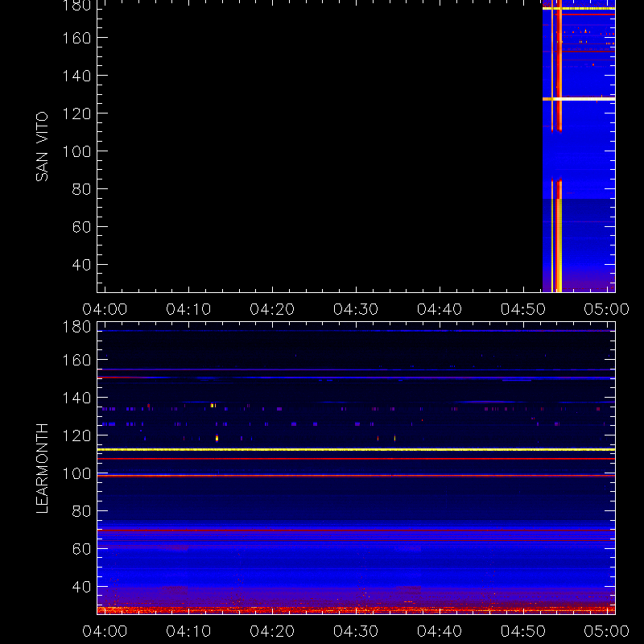This screenshot has width=644, height=644.
Task: Pick the 80 tick label on Learmonth plot
Action: point(81,511)
